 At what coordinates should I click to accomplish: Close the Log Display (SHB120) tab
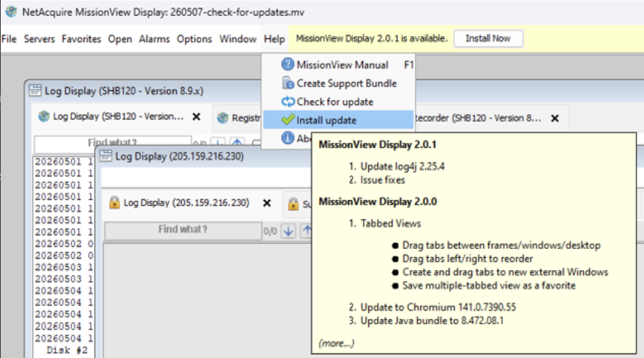coord(196,117)
